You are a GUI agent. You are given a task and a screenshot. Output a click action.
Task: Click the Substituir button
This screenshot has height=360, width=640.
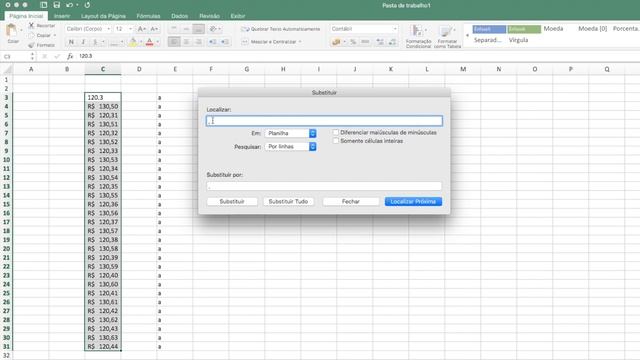(232, 202)
